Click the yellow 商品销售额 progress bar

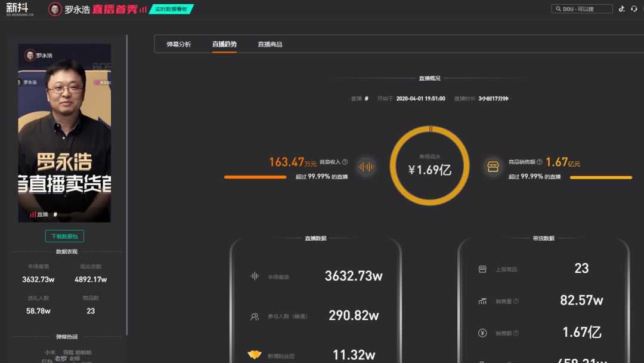pos(601,177)
